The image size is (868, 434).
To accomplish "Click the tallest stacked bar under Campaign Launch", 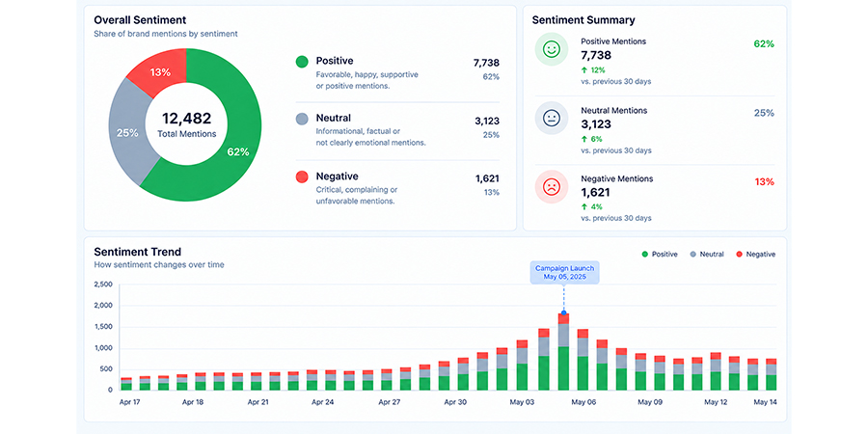I will (563, 352).
